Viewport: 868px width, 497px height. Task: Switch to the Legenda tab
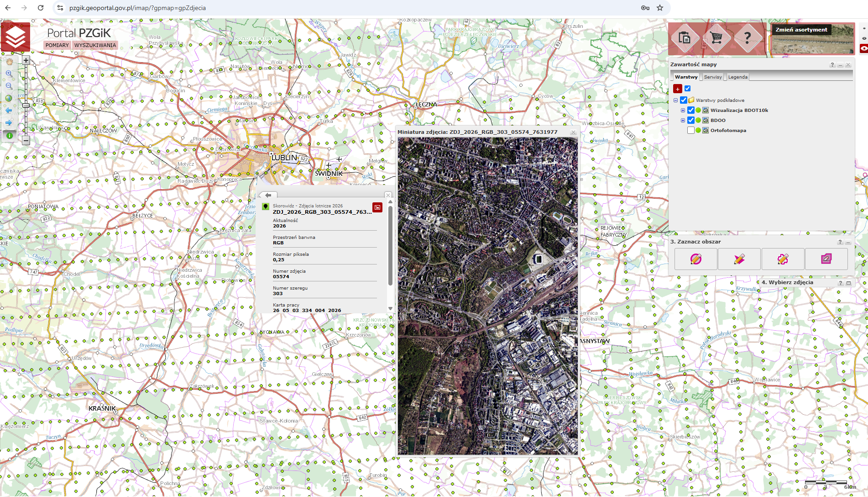[x=737, y=77]
